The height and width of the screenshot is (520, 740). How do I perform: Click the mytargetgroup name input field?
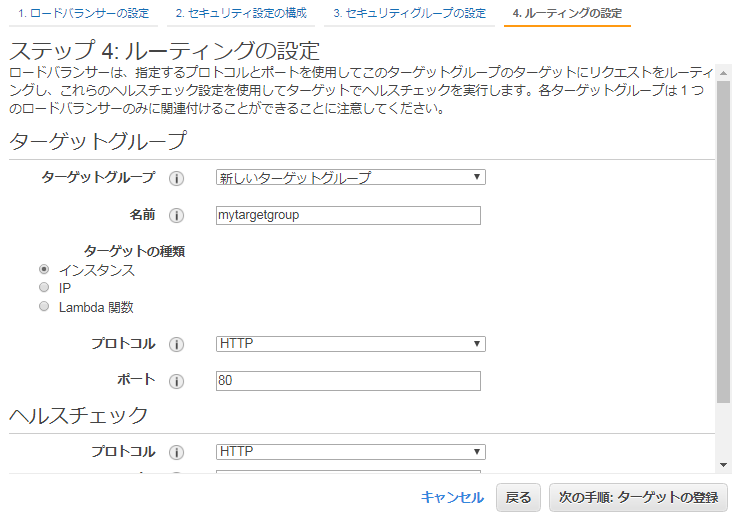coord(348,215)
